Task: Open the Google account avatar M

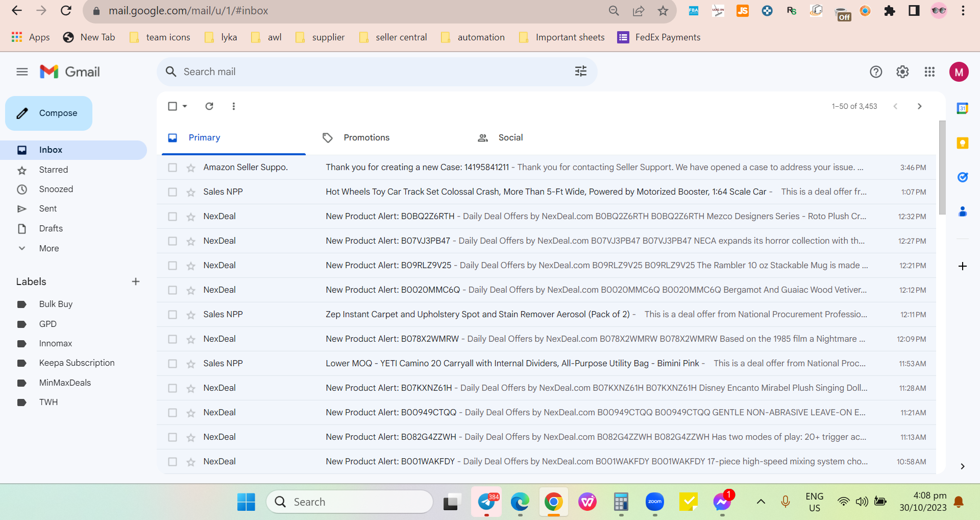Action: 959,72
